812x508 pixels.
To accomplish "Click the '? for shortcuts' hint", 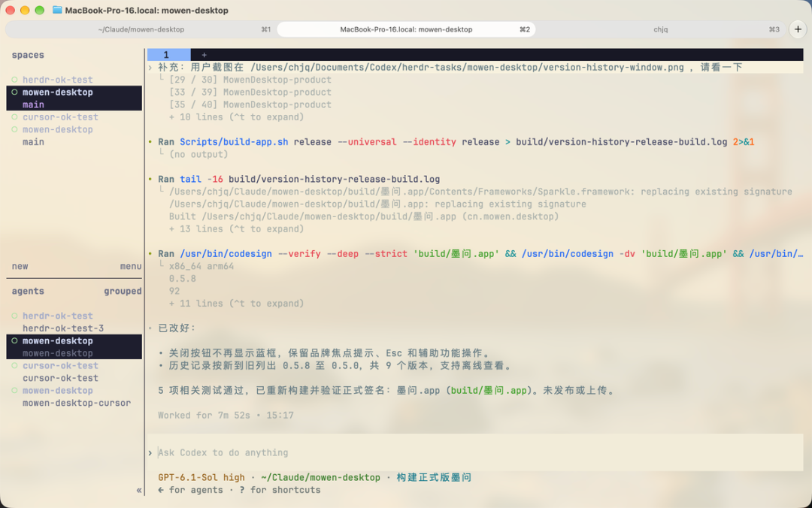I will 280,490.
